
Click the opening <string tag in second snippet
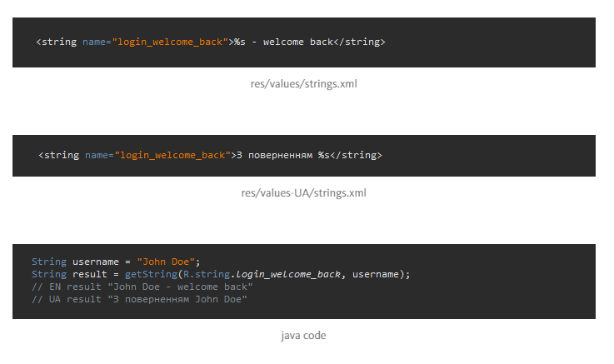tap(59, 155)
